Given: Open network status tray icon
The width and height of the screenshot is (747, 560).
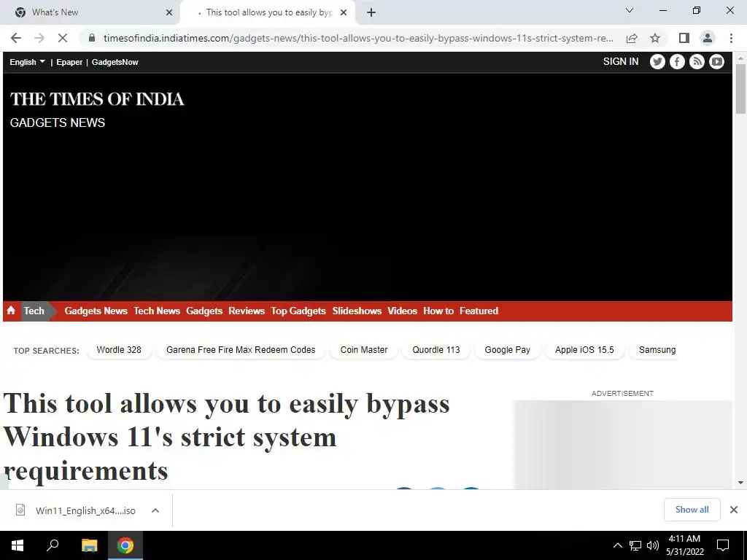Looking at the screenshot, I should (x=635, y=545).
